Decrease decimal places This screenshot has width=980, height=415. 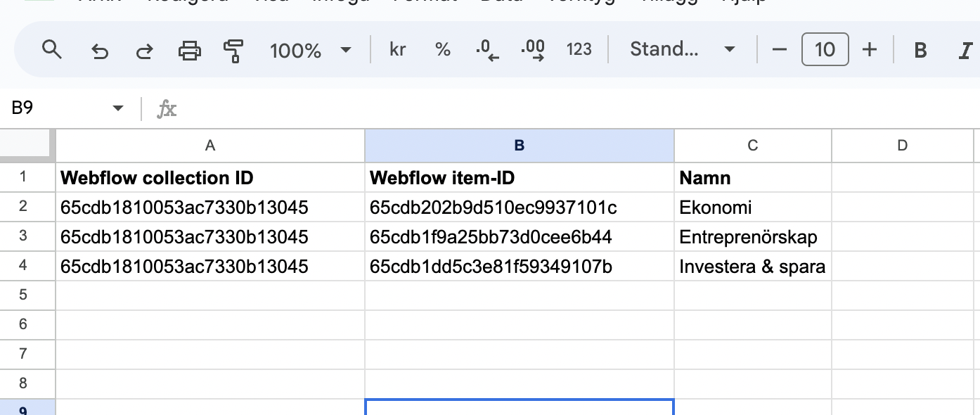(x=487, y=50)
